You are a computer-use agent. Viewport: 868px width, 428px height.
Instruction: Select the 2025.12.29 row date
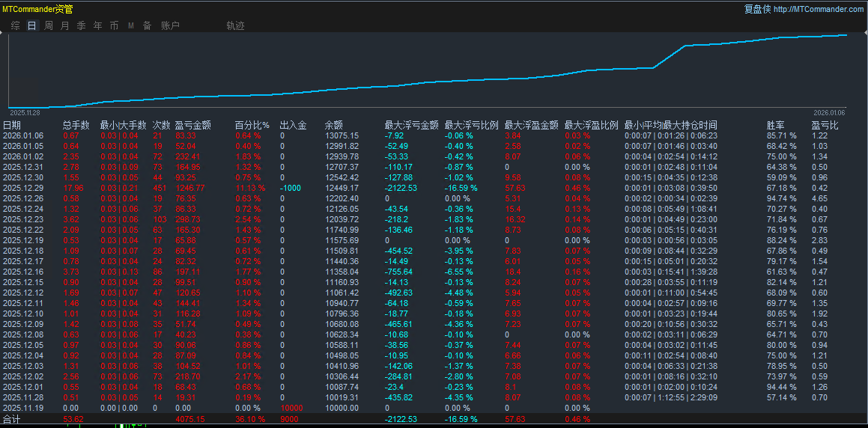click(22, 188)
